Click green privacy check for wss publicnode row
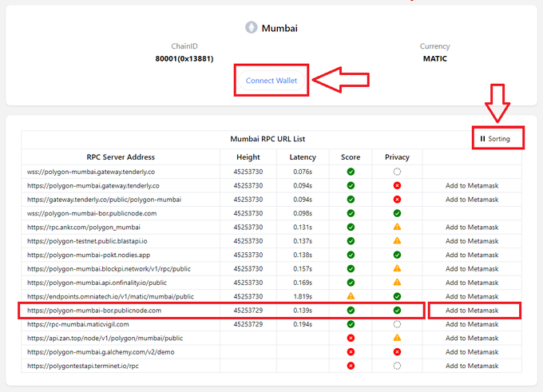The height and width of the screenshot is (392, 543). pos(397,213)
